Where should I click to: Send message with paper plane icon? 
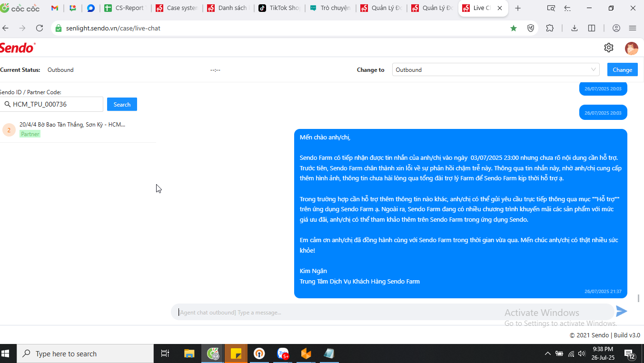(x=622, y=311)
